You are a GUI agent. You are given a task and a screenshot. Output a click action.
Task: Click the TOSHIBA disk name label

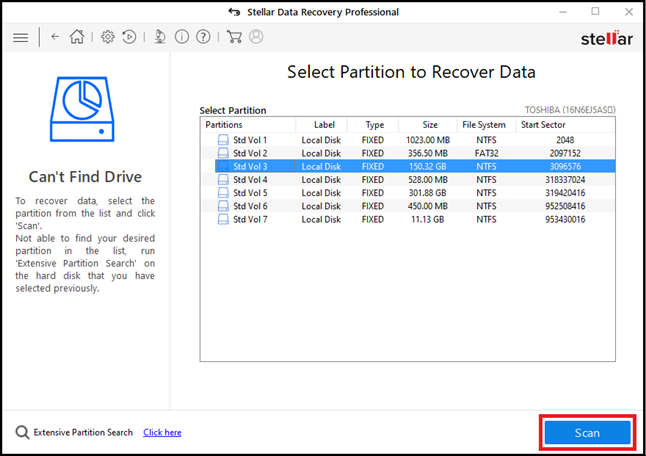[570, 110]
